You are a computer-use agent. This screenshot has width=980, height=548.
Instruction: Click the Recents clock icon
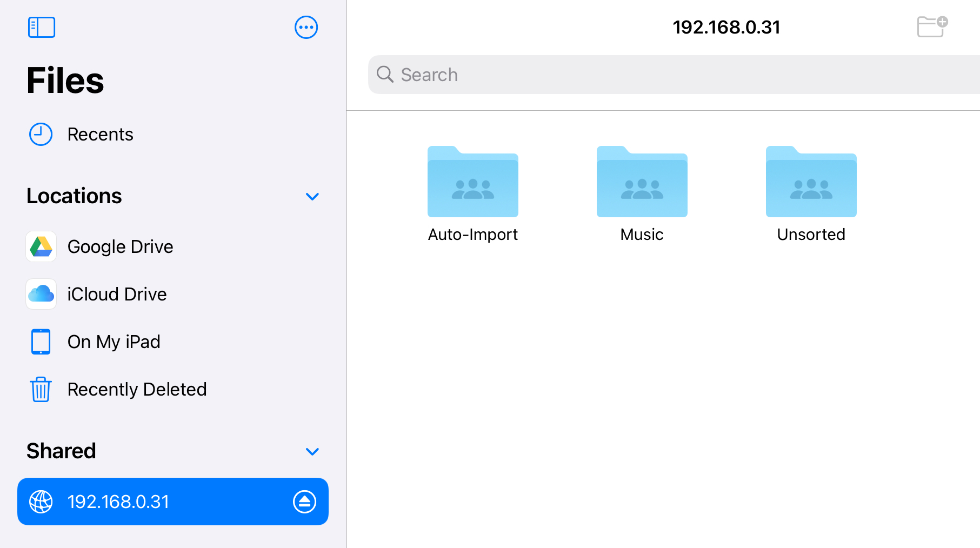click(41, 135)
